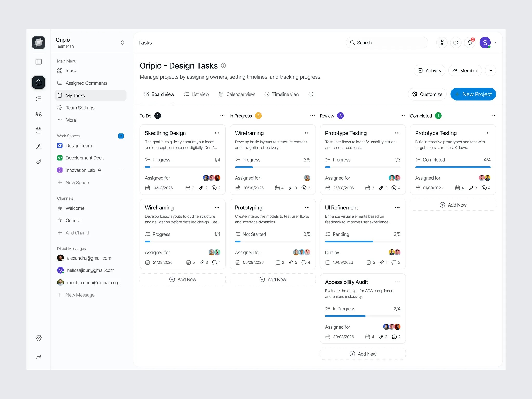Click Add New under the Review column
Screen dimensions: 532x399
point(363,354)
